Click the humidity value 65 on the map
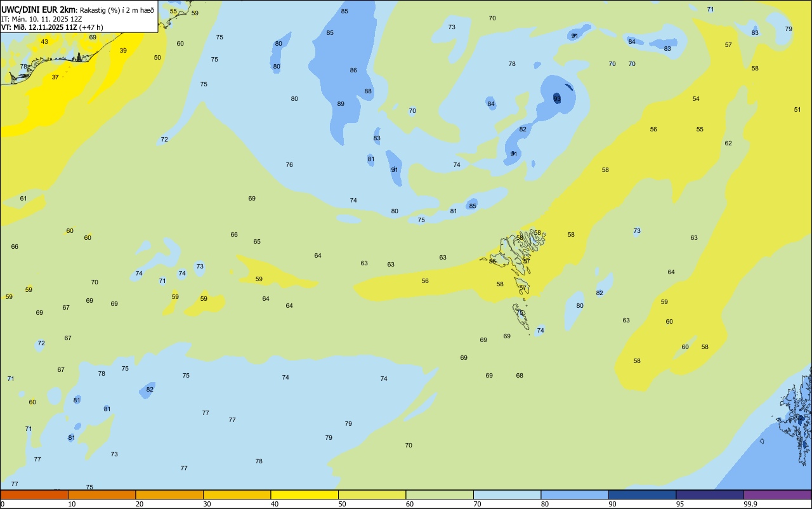Viewport: 812px width, 509px height. [x=257, y=242]
